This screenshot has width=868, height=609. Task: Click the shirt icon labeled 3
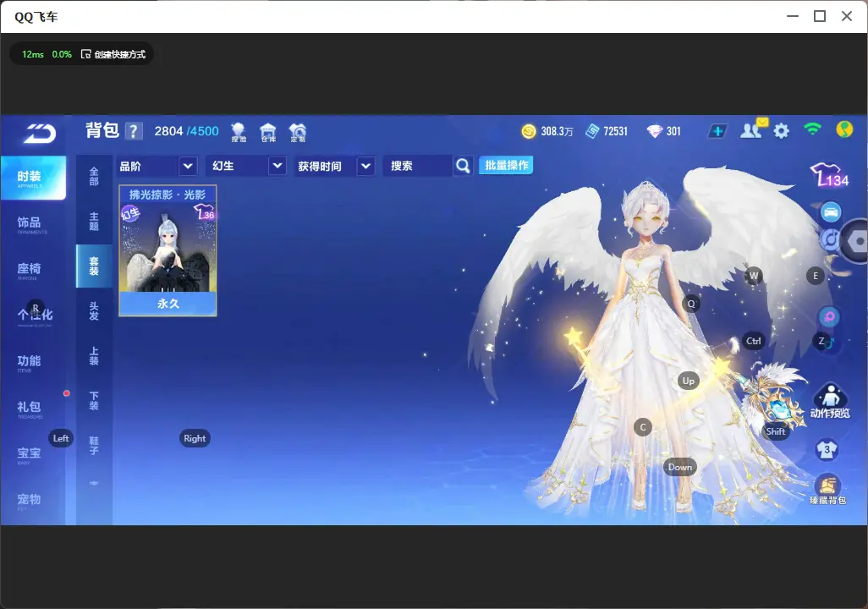tap(827, 449)
